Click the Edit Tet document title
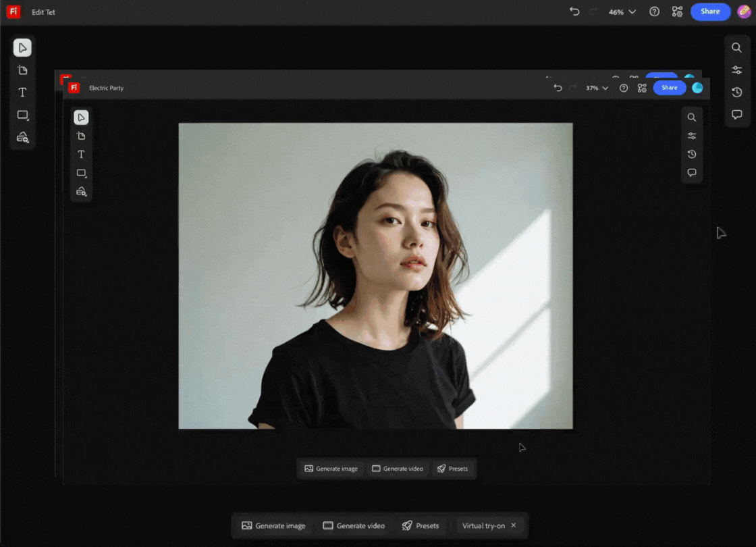Image resolution: width=756 pixels, height=547 pixels. coord(43,12)
